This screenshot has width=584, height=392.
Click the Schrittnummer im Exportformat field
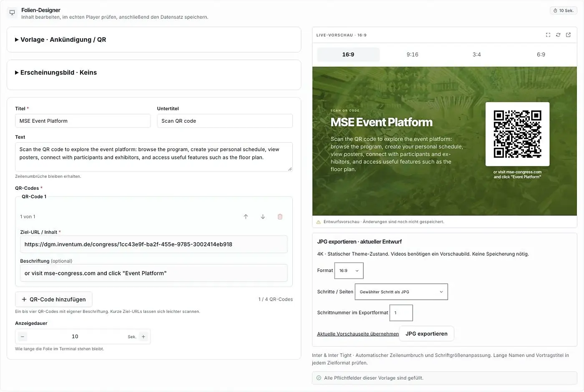click(x=401, y=313)
